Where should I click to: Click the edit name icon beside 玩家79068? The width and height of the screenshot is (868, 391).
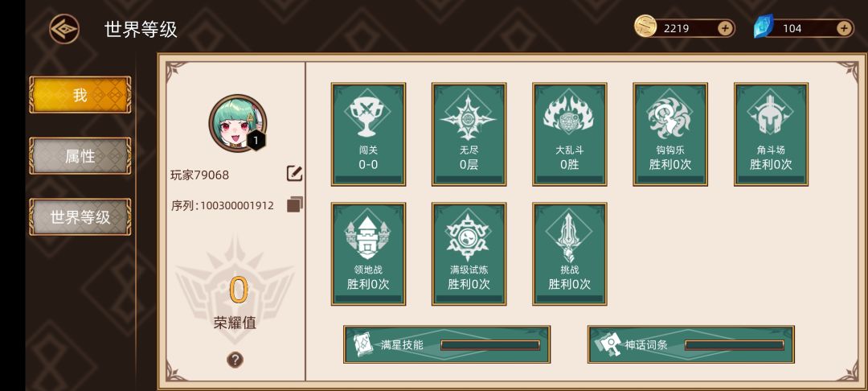click(294, 174)
